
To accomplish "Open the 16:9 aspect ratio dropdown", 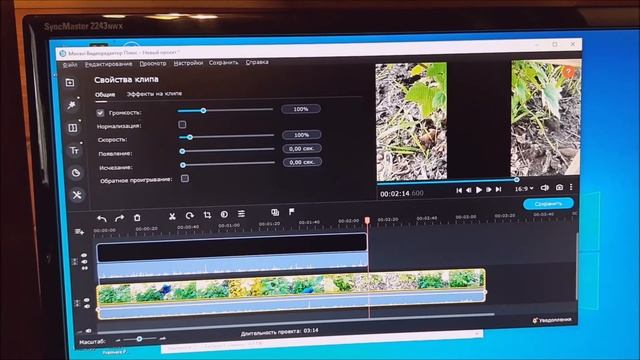I will click(524, 189).
